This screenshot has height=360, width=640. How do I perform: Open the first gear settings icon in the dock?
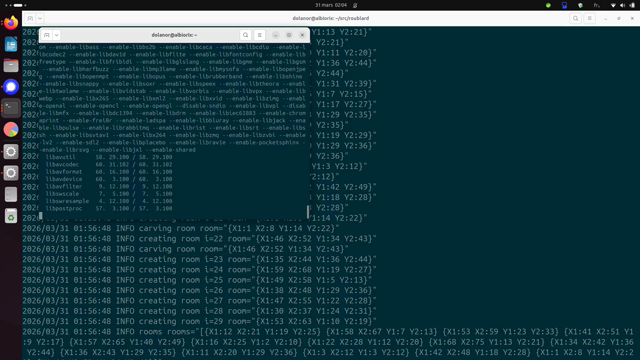point(11,151)
